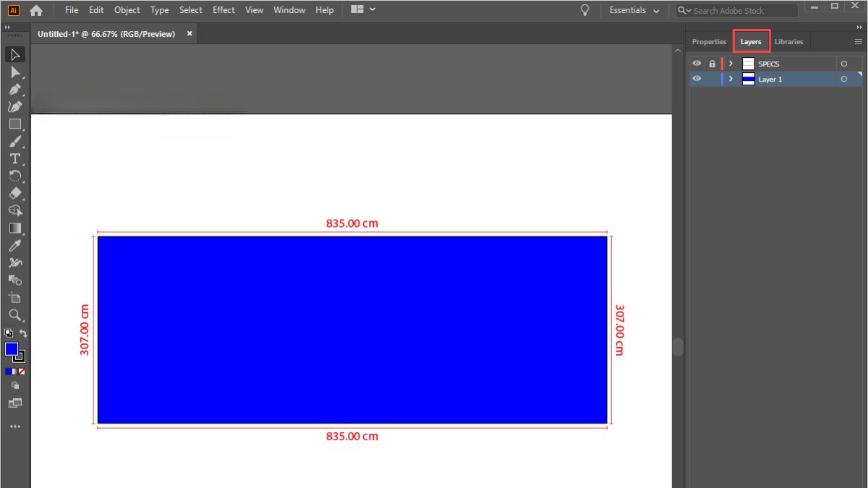Image resolution: width=868 pixels, height=488 pixels.
Task: Select the Pen tool
Action: 15,89
